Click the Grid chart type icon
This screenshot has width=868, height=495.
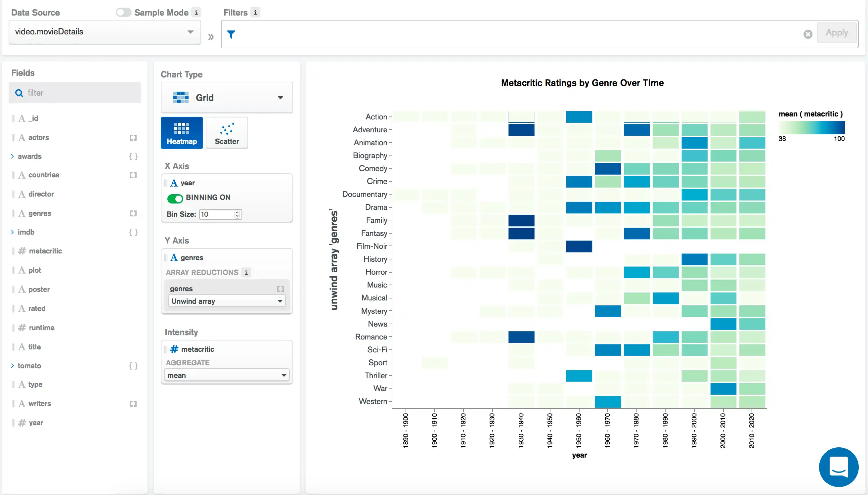pyautogui.click(x=181, y=97)
